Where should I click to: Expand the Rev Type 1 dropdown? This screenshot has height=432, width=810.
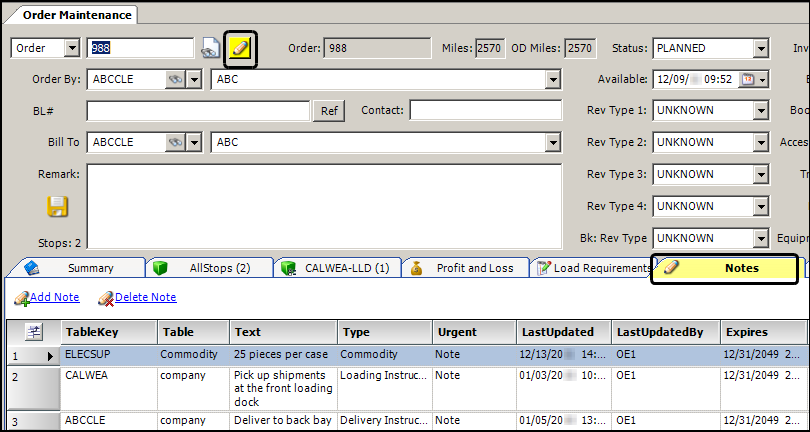pos(760,110)
